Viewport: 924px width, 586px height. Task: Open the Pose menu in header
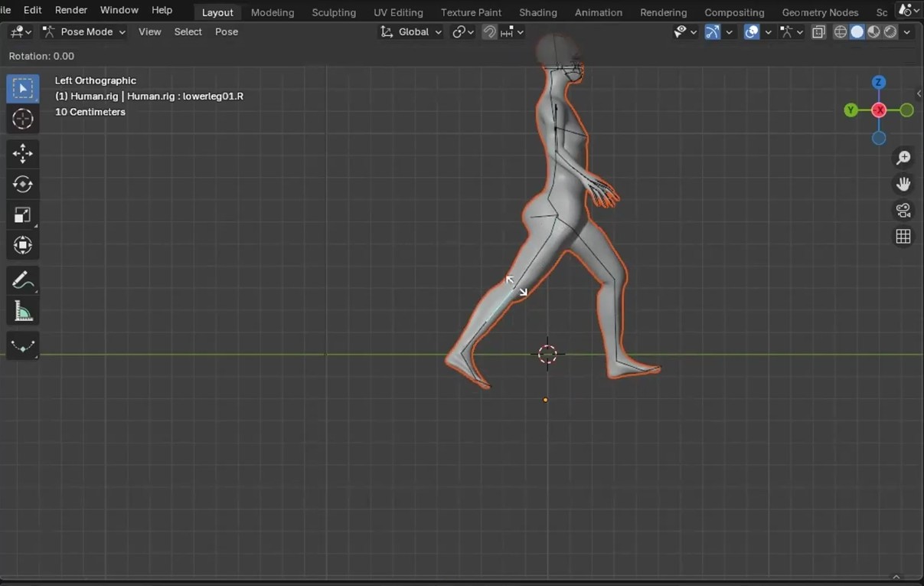point(227,32)
